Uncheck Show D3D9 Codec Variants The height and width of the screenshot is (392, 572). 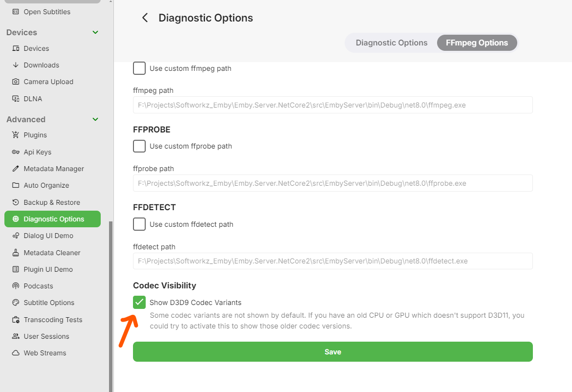(139, 302)
